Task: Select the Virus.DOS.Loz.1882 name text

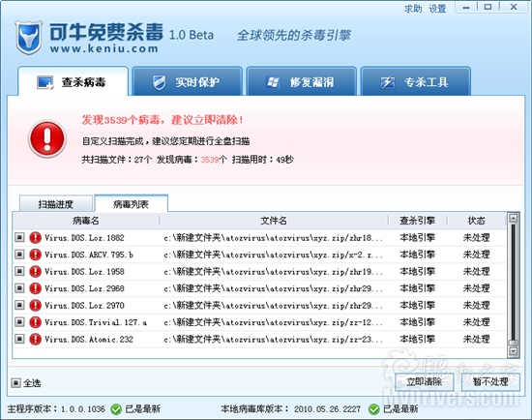Action: [84, 238]
